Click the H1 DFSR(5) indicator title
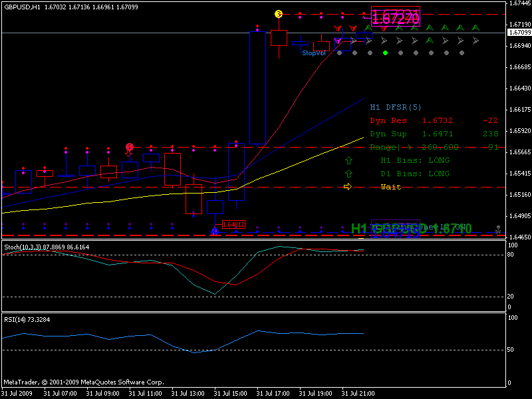532x399 pixels. tap(395, 107)
